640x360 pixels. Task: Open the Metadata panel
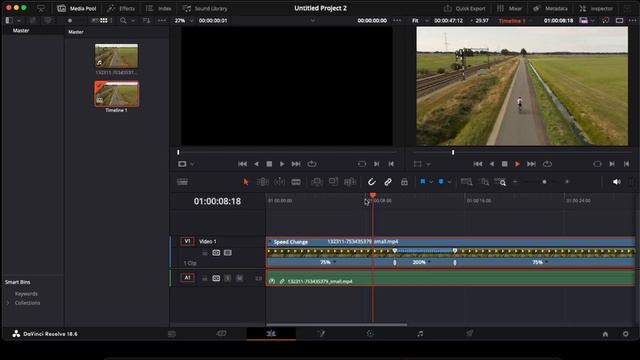pyautogui.click(x=550, y=8)
